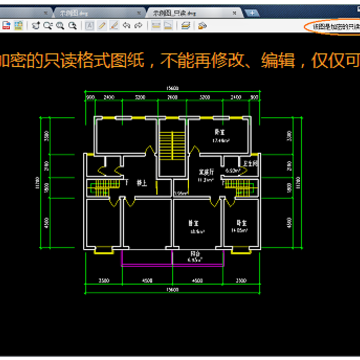Screen dimensions: 360x360
Task: Open a new tab with plus button
Action: tap(252, 13)
